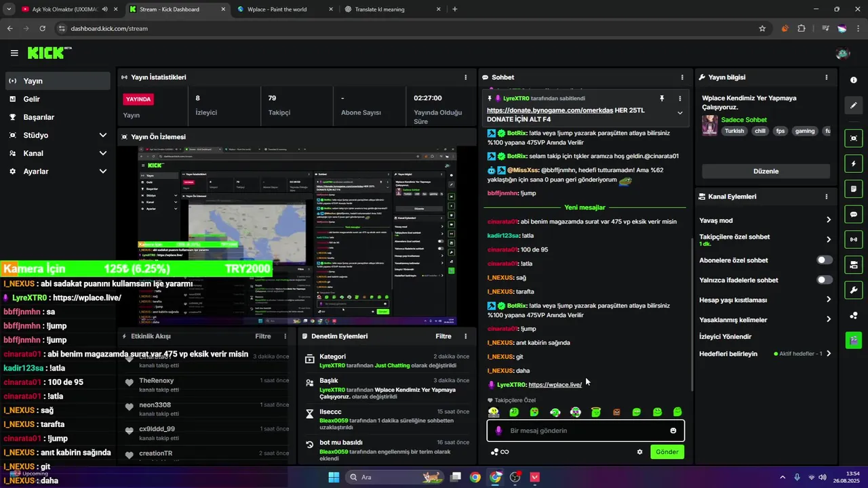Unpin the pinned chat message
The image size is (868, 488).
tap(662, 98)
